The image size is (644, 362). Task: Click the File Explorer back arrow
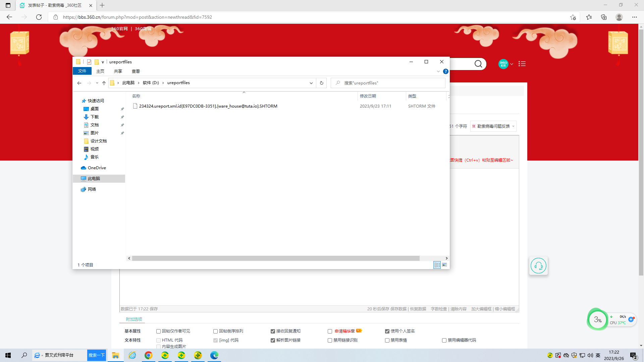click(79, 83)
